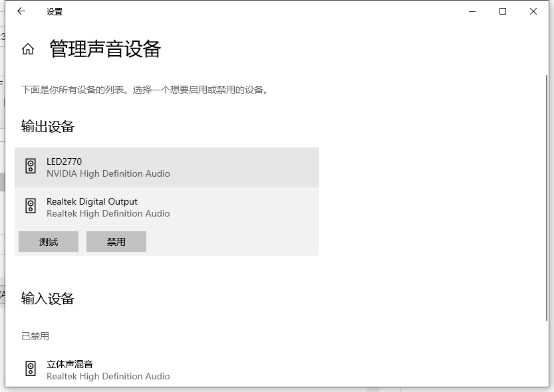Select the LED2770 output device name
Viewport: 554px width, 392px height.
pos(64,161)
